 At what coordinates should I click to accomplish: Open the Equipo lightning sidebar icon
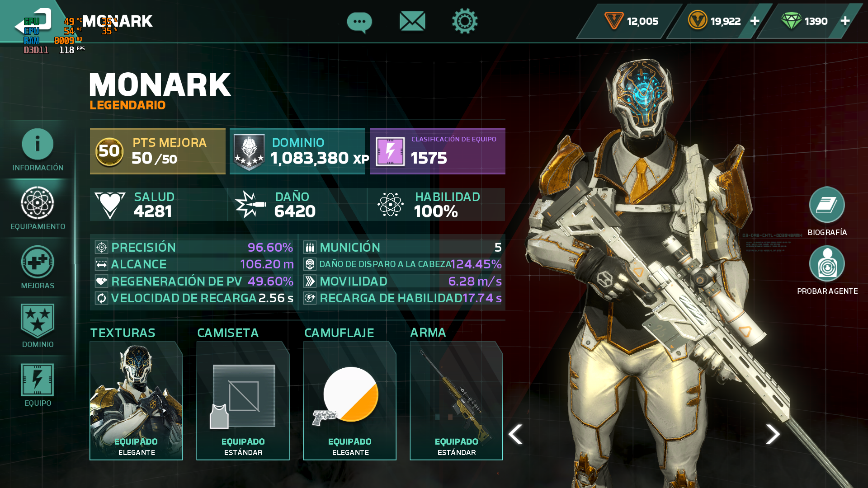pyautogui.click(x=38, y=385)
